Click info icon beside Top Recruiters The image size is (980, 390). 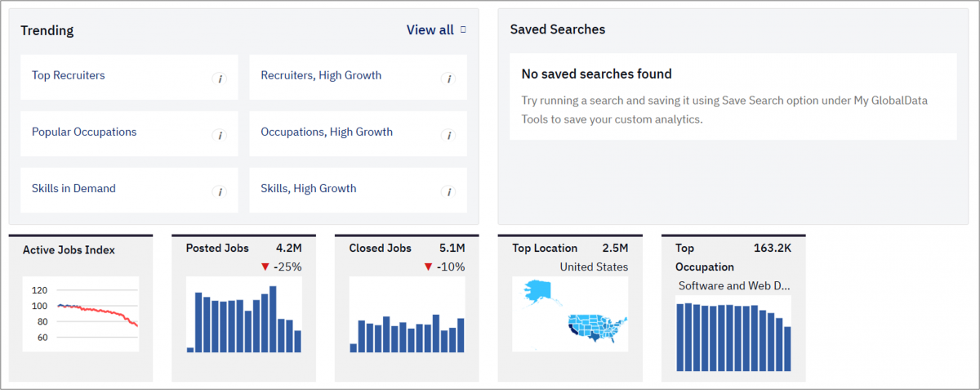pos(219,79)
